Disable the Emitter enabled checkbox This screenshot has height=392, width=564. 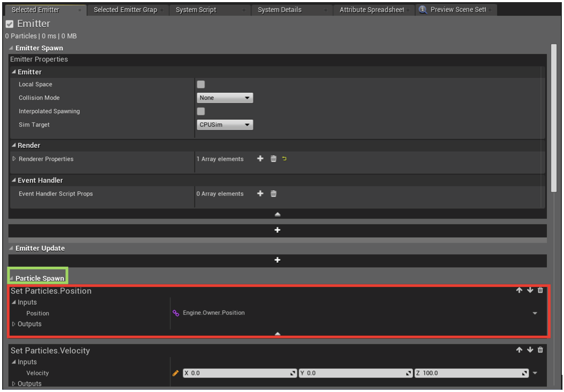[x=10, y=24]
